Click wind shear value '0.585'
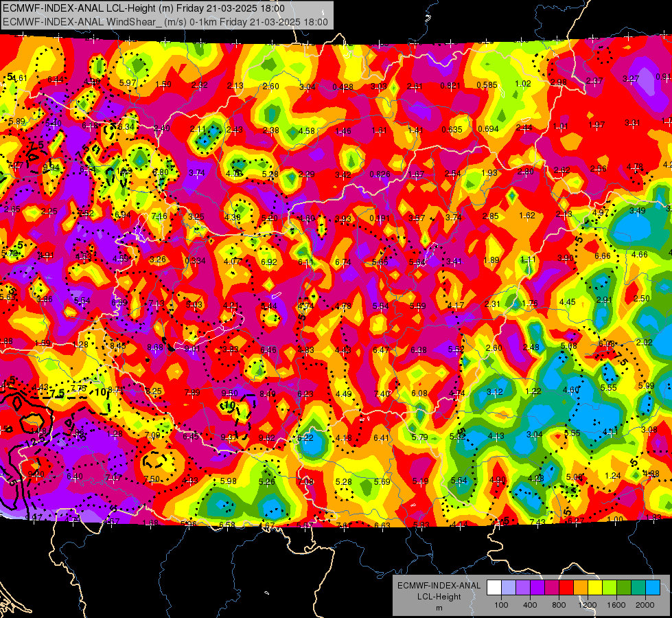The image size is (672, 618). point(487,85)
